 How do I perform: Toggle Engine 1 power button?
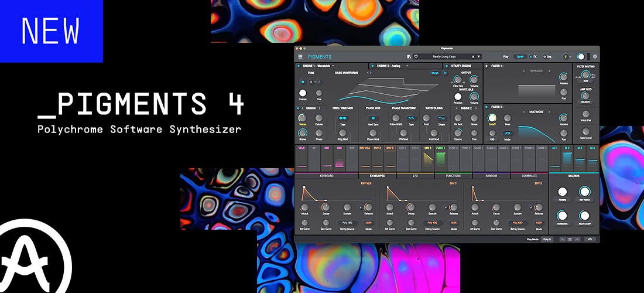(298, 66)
